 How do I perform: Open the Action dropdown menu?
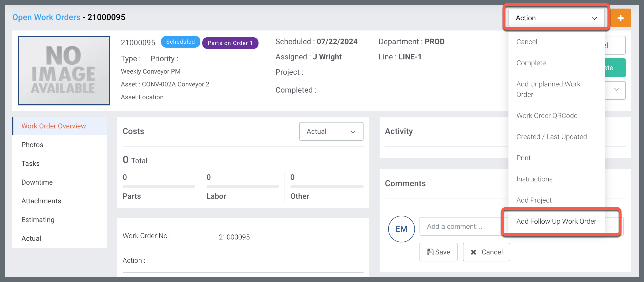[556, 18]
